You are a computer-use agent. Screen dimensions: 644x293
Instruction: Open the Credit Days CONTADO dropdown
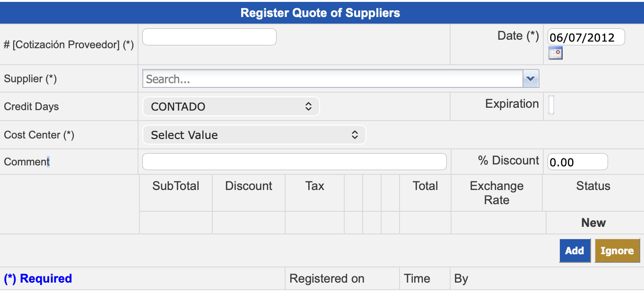pos(231,106)
